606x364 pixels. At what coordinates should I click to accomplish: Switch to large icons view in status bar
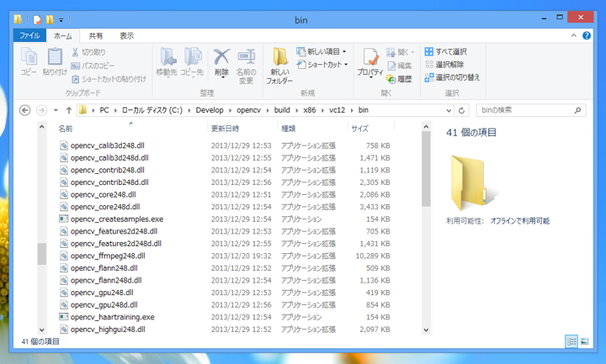pos(584,341)
